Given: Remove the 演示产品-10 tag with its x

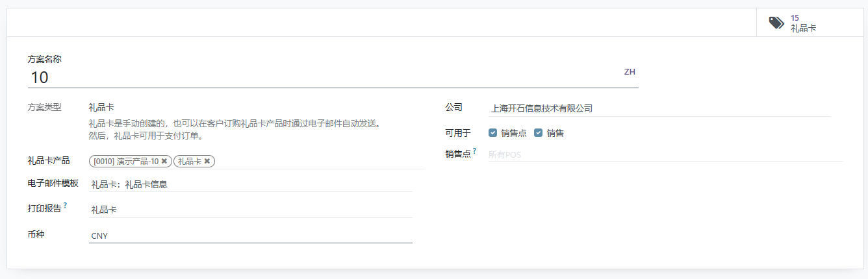Looking at the screenshot, I should coord(164,161).
